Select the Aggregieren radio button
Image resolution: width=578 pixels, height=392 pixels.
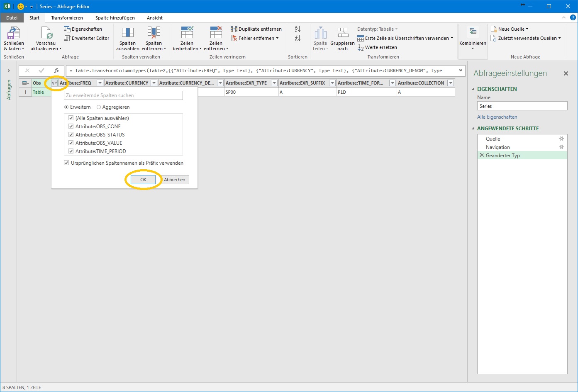tap(99, 107)
